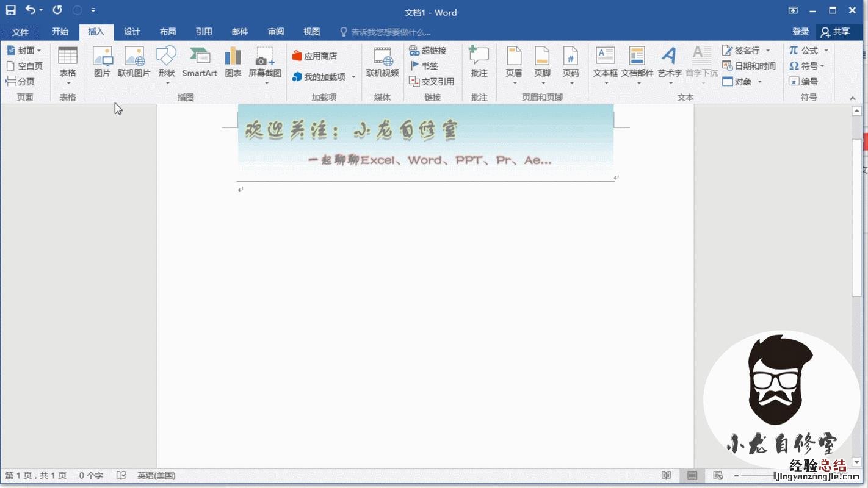Image resolution: width=868 pixels, height=488 pixels.
Task: Open the Undo history dropdown arrow
Action: [x=41, y=10]
